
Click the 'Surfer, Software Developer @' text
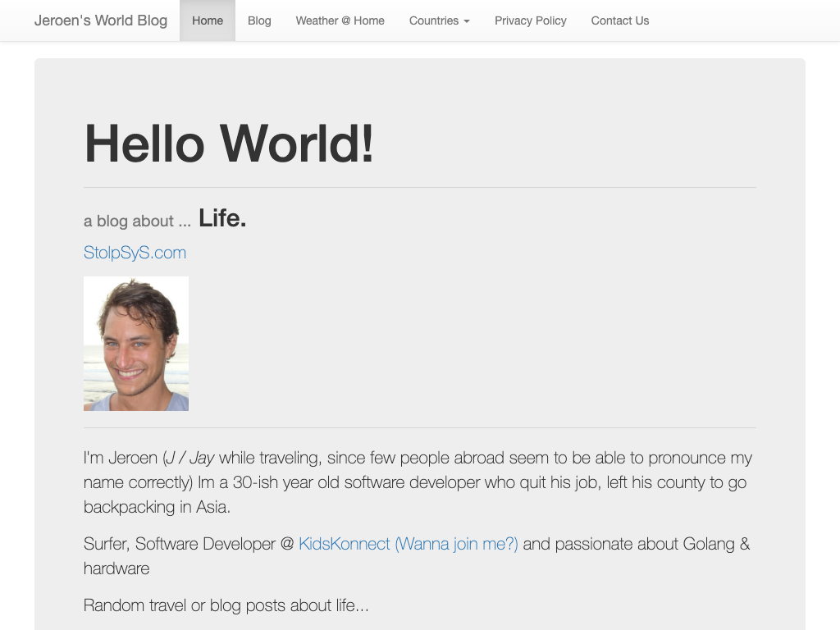pos(189,544)
